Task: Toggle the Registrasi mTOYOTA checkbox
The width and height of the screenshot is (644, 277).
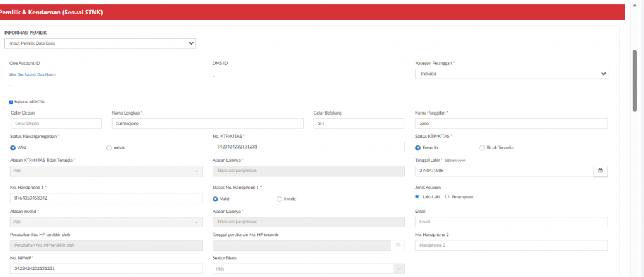Action: 11,101
